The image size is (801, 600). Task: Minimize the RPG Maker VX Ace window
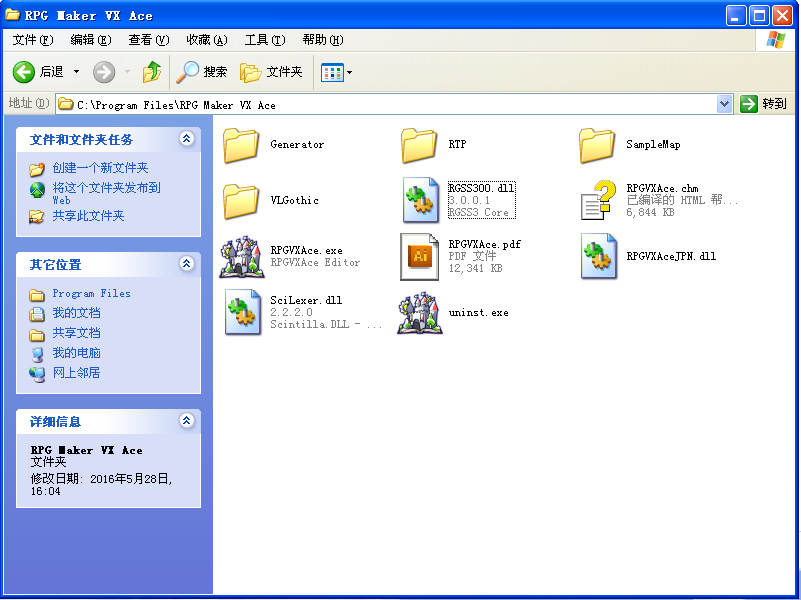736,15
